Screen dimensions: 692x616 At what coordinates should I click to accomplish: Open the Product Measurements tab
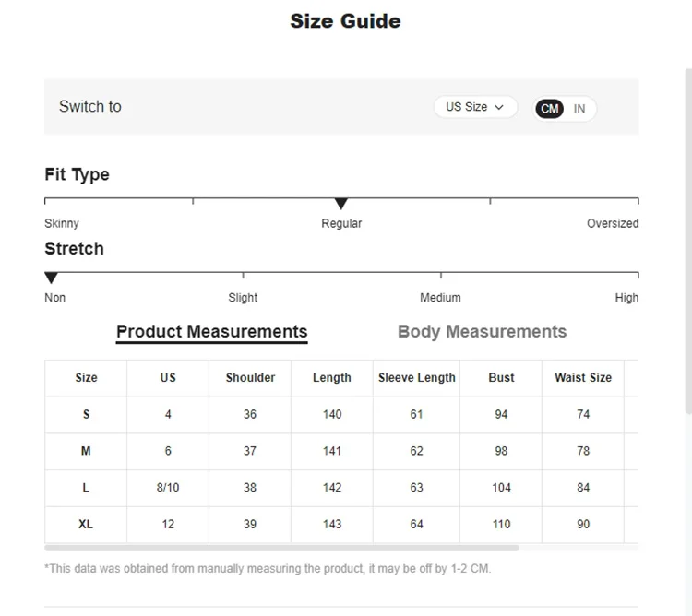point(211,332)
